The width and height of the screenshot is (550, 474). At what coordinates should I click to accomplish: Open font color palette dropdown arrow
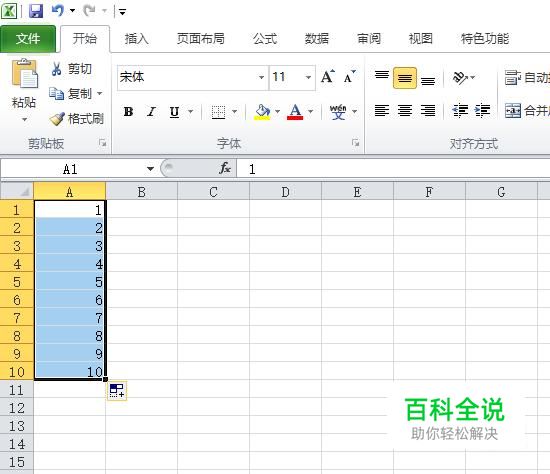coord(310,112)
